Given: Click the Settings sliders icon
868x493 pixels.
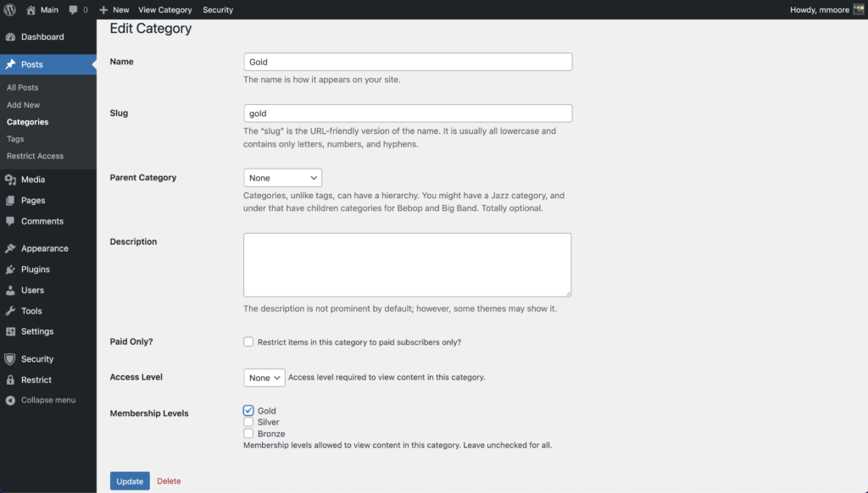Looking at the screenshot, I should 10,331.
